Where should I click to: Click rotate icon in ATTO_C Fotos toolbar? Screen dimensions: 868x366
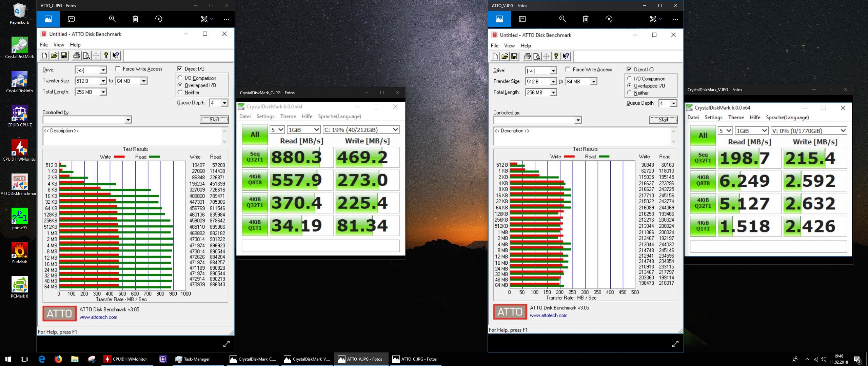click(159, 19)
